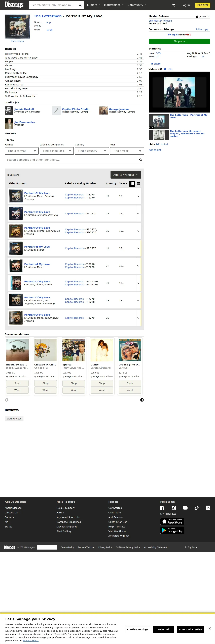The width and height of the screenshot is (215, 644).
Task: Open the Pop genre link
Action: coord(49,23)
